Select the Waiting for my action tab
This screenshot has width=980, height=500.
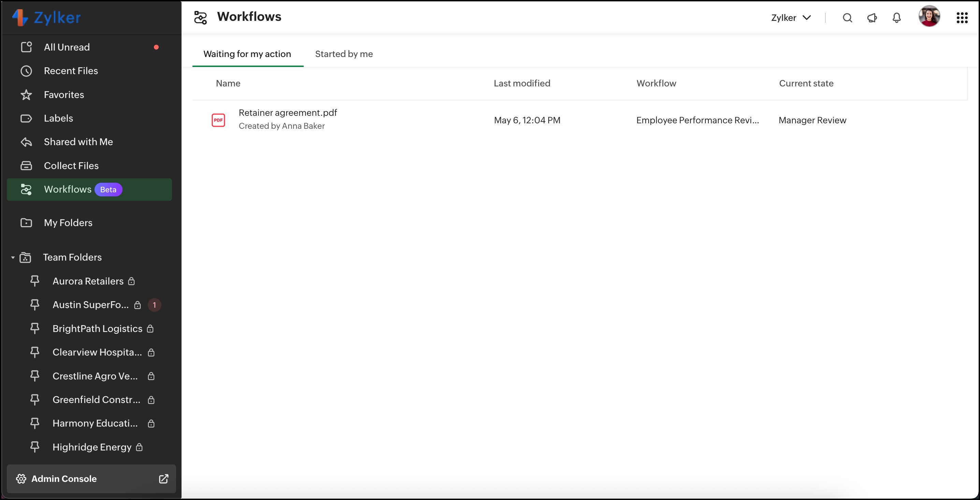click(x=247, y=54)
